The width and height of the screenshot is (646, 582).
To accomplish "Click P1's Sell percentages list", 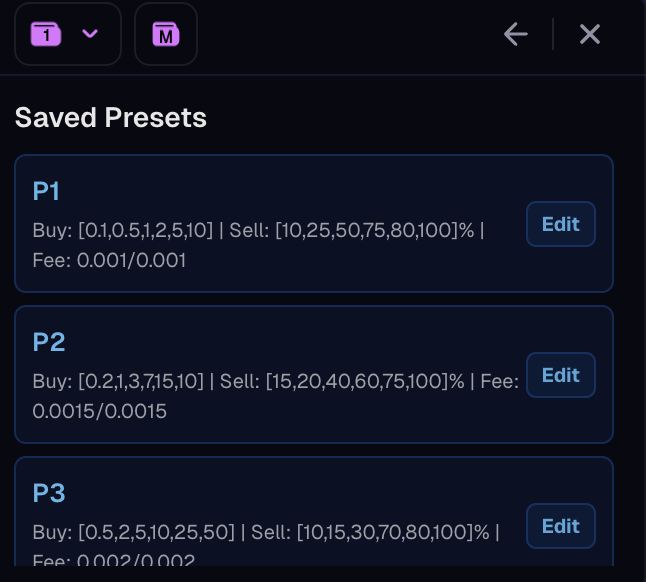I will pos(354,231).
